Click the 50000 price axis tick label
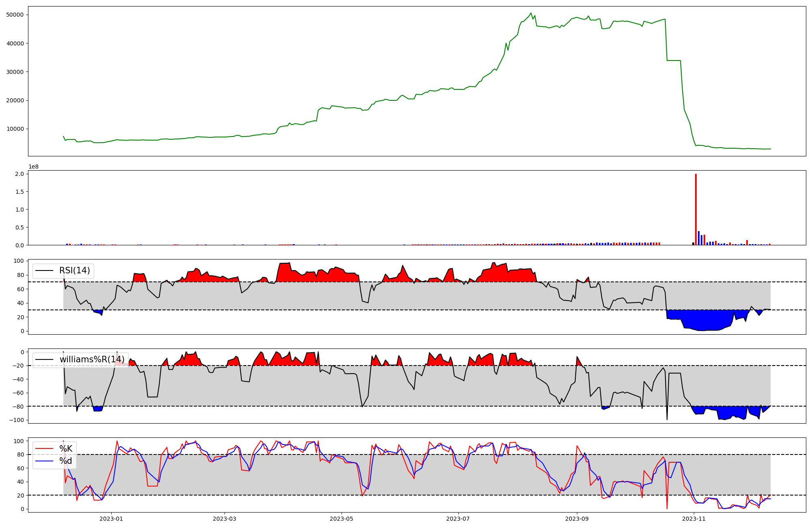 point(15,15)
